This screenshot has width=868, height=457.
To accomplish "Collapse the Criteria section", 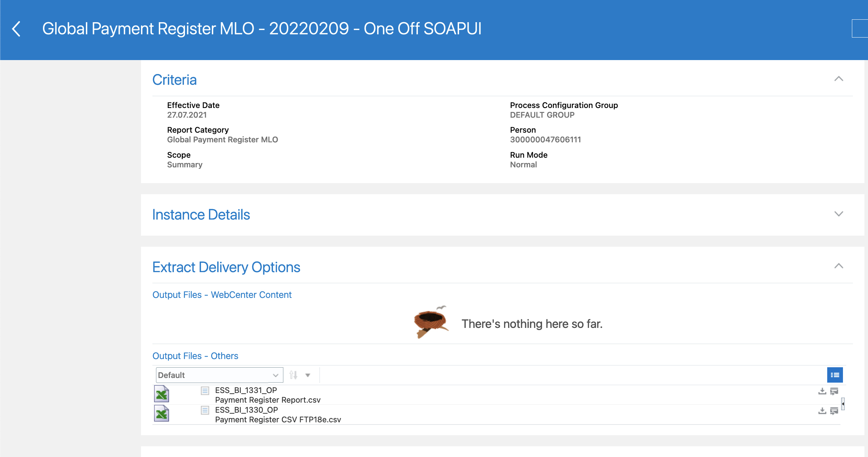I will pos(839,79).
